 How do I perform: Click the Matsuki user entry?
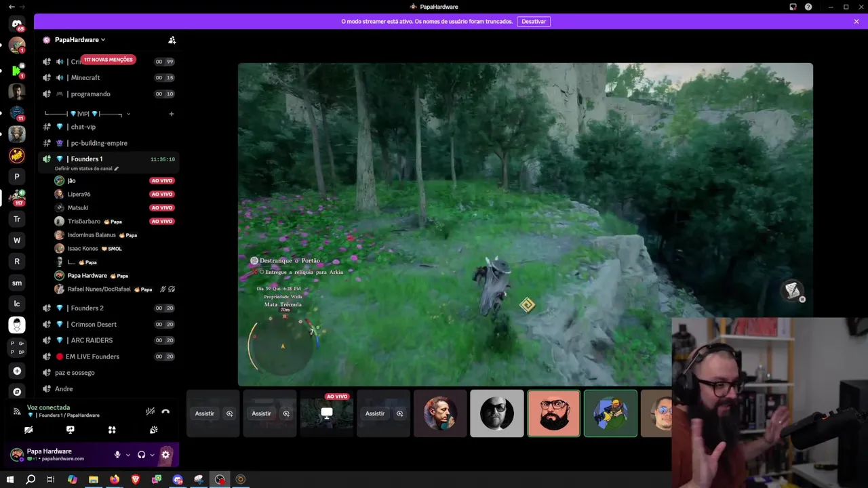point(114,208)
